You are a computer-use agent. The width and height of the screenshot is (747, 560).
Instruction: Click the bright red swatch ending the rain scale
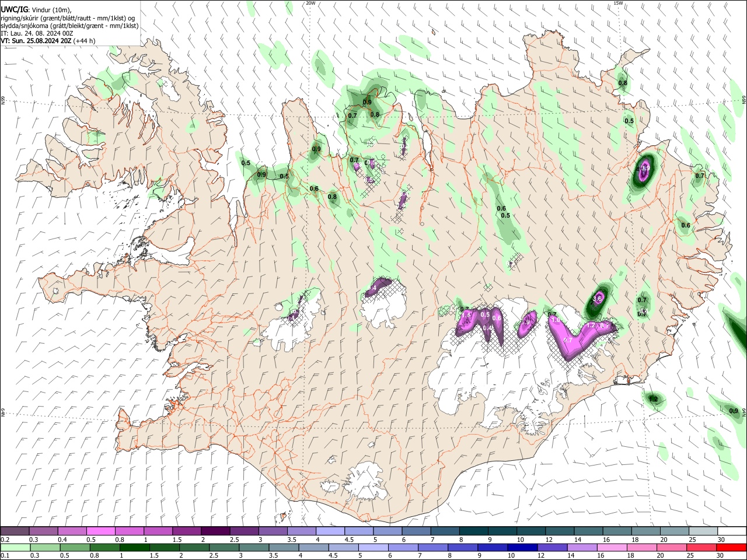[x=731, y=547]
